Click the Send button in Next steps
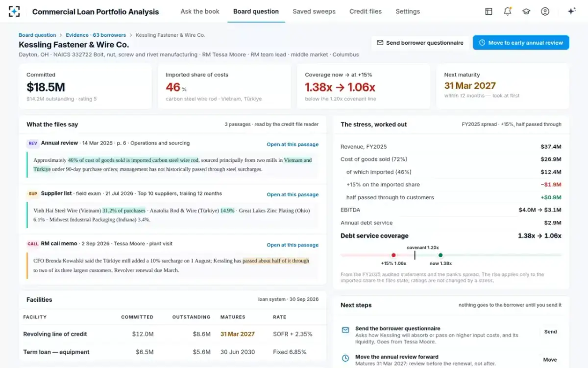 pos(550,332)
